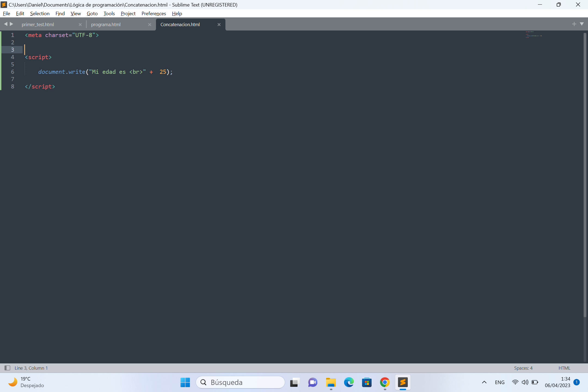Minimize the Sublime Text window
Screen dimensions: 588x392
point(540,5)
